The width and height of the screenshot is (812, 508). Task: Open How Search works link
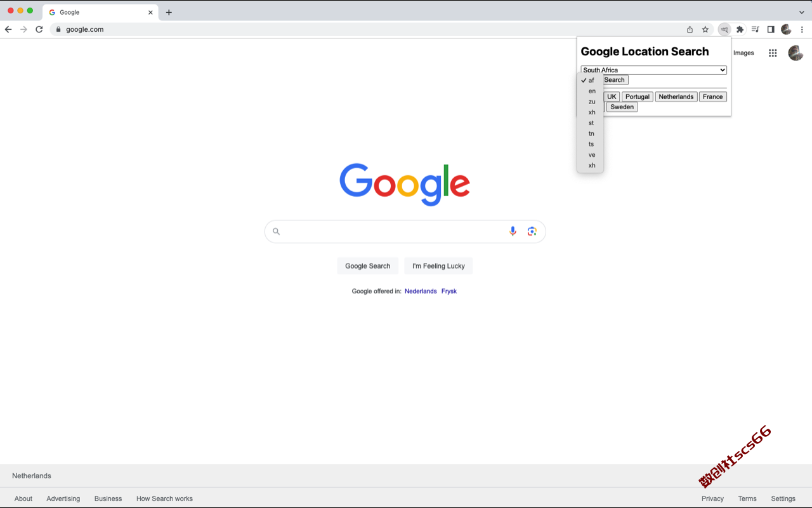click(x=164, y=498)
